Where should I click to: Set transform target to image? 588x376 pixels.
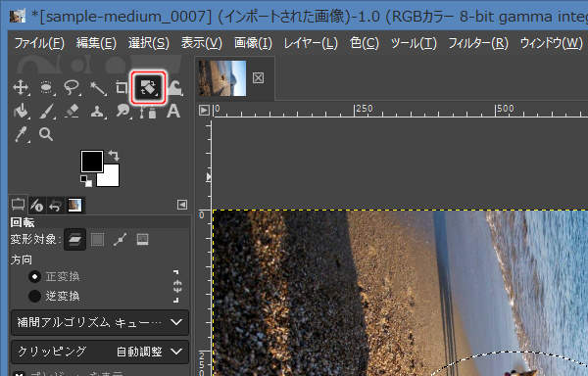coord(142,239)
